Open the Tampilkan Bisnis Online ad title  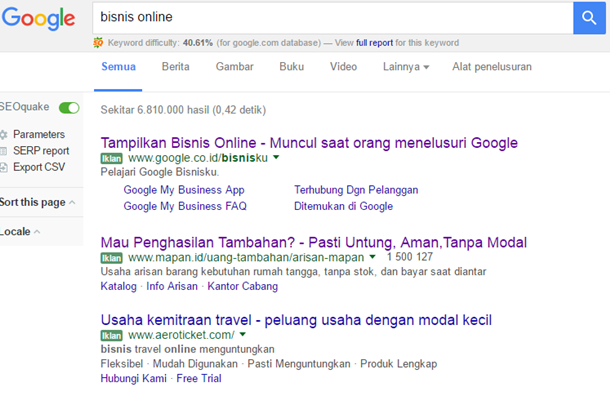309,143
